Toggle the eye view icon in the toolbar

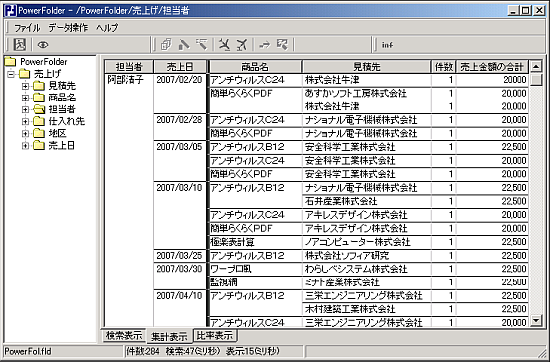click(43, 45)
